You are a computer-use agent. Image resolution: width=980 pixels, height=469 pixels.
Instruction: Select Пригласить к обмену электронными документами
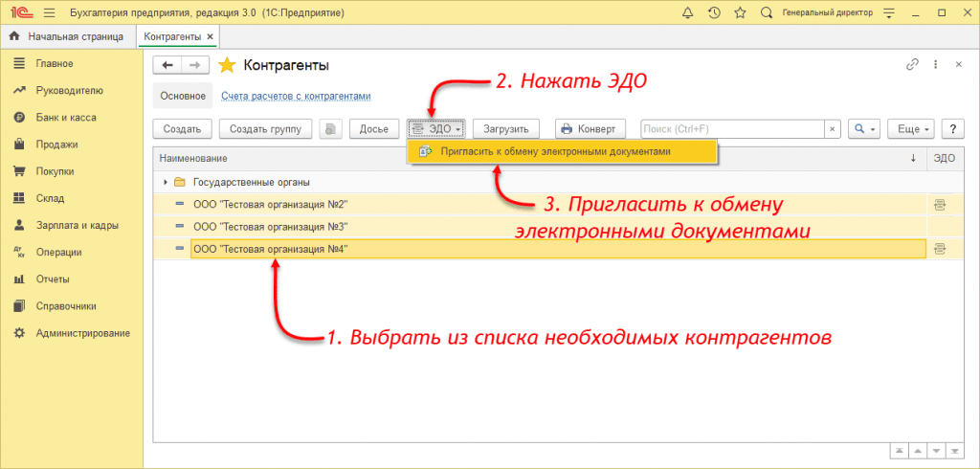[562, 151]
